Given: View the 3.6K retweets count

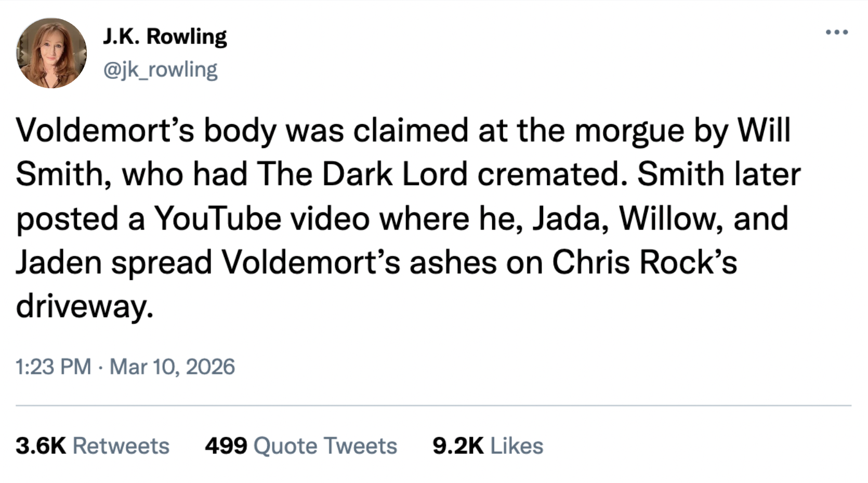Looking at the screenshot, I should pos(41,446).
